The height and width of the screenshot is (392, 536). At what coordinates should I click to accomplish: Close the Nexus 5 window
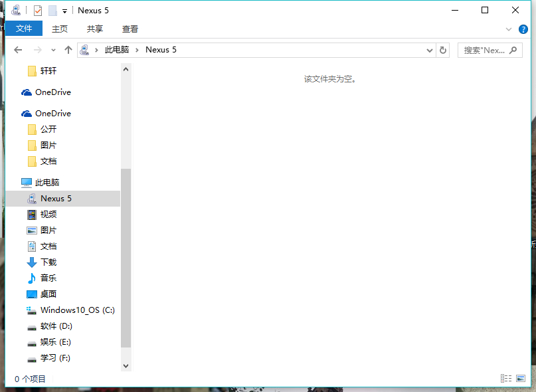click(x=515, y=10)
